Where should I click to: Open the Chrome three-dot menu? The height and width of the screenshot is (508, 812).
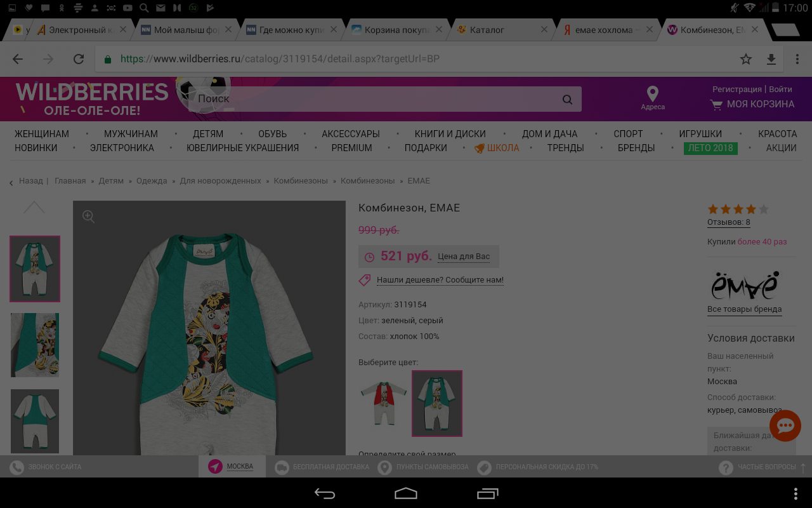click(797, 59)
